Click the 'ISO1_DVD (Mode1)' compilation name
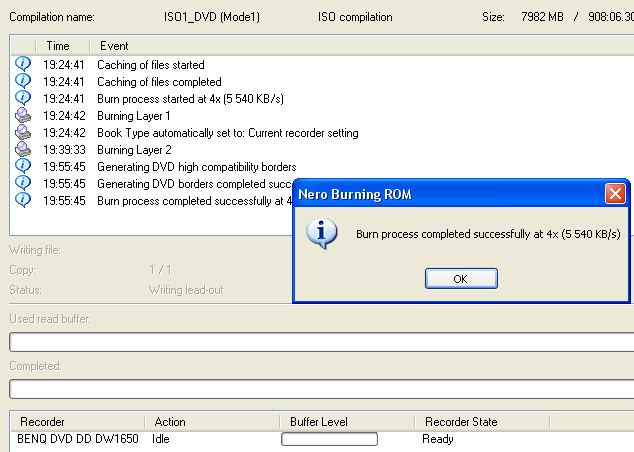This screenshot has width=634, height=452. [212, 17]
